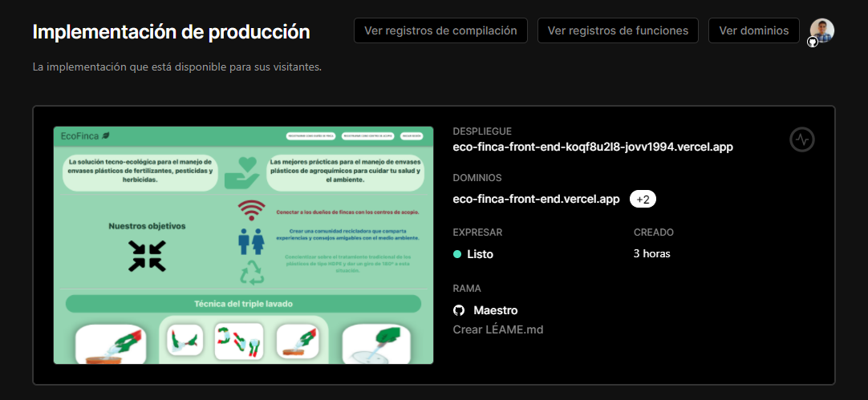Click the EcoFinca site preview thumbnail
This screenshot has height=400, width=868.
(x=244, y=245)
